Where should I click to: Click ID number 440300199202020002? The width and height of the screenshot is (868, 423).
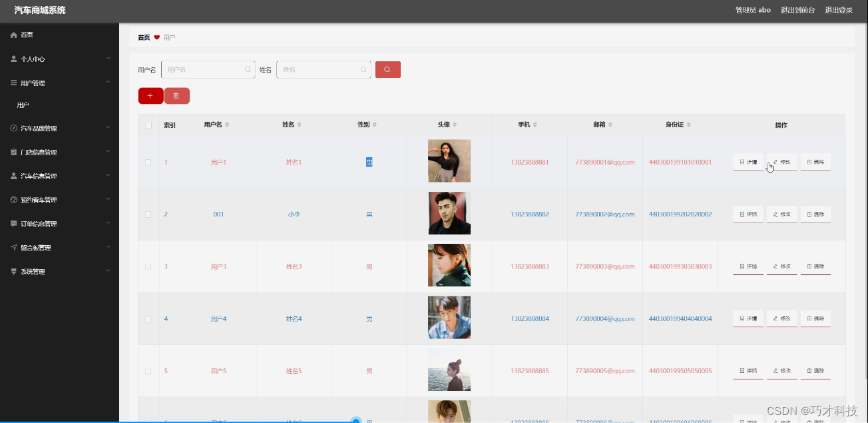coord(680,214)
